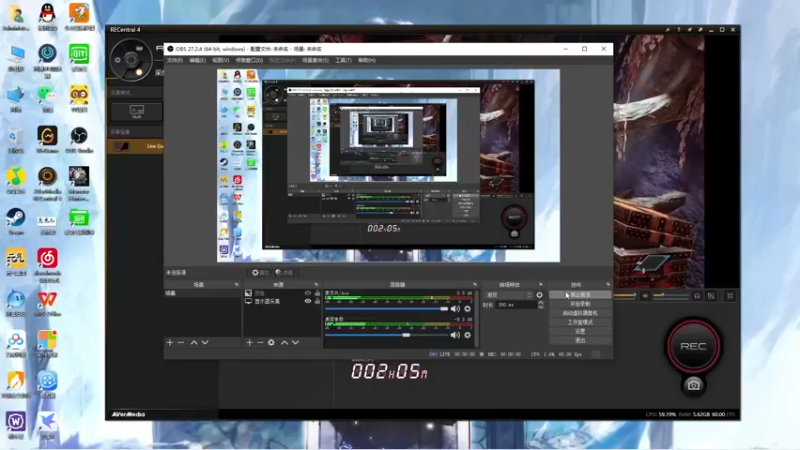Open OBS 场景集合(S) menu
The width and height of the screenshot is (800, 450).
tap(315, 60)
